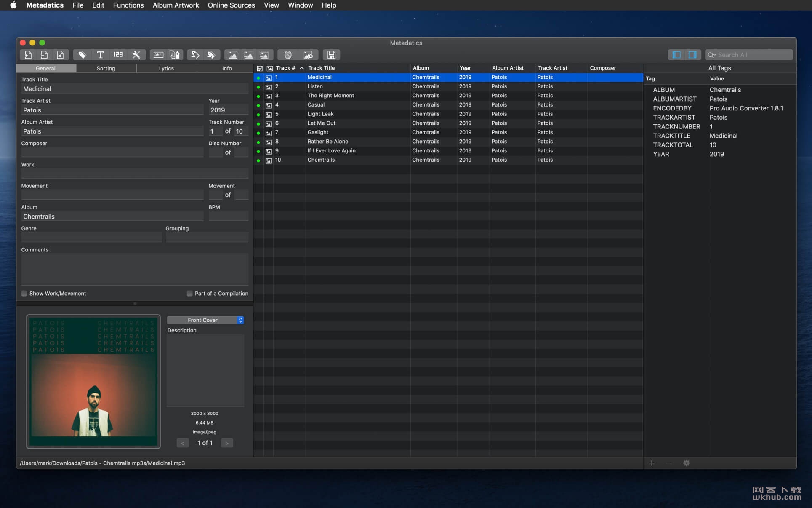Select the track row The Right Moment
Screen dimensions: 812x508
point(448,96)
